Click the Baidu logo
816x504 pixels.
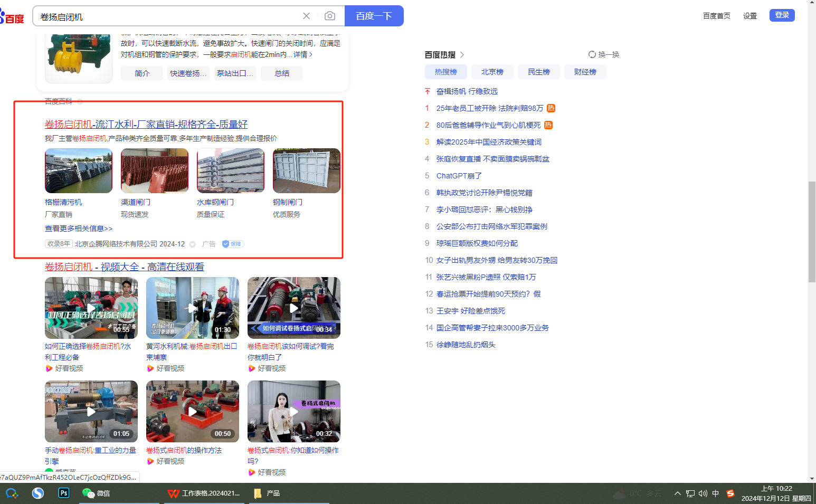click(x=12, y=17)
